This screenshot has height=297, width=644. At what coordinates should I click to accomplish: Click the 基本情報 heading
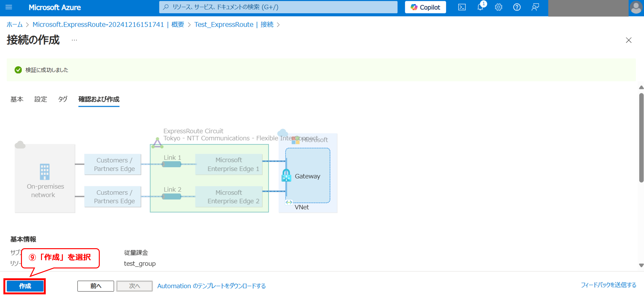(23, 239)
